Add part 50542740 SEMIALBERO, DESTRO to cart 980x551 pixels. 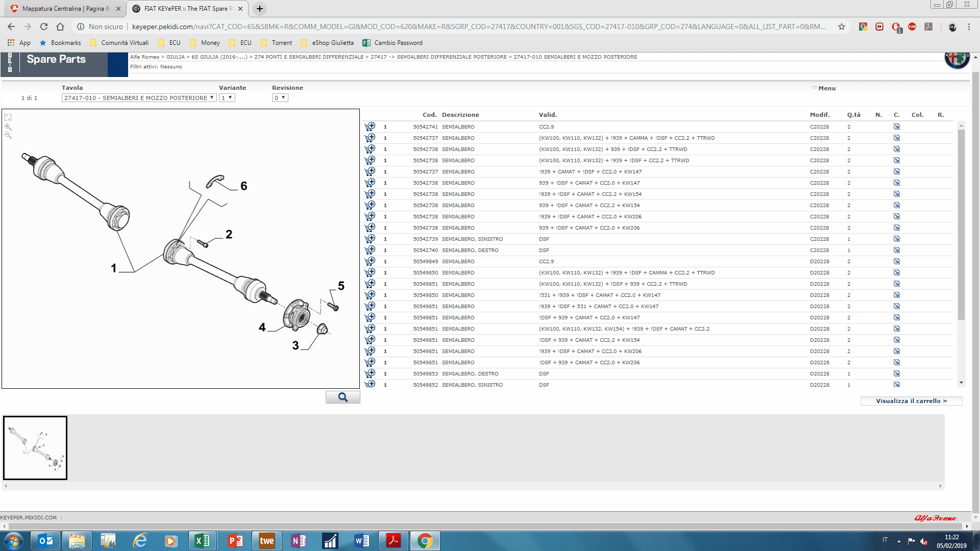[370, 250]
